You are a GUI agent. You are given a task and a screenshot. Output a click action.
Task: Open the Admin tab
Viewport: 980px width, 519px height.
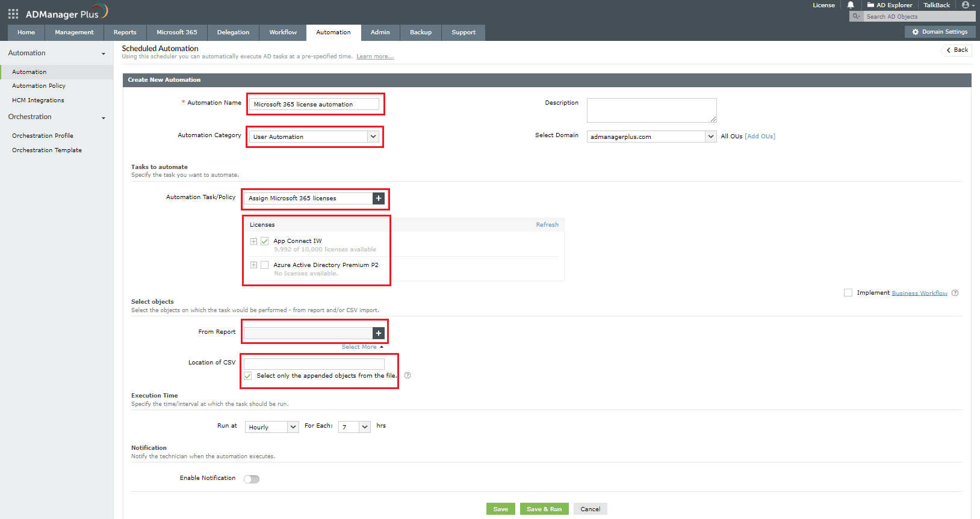(x=380, y=32)
